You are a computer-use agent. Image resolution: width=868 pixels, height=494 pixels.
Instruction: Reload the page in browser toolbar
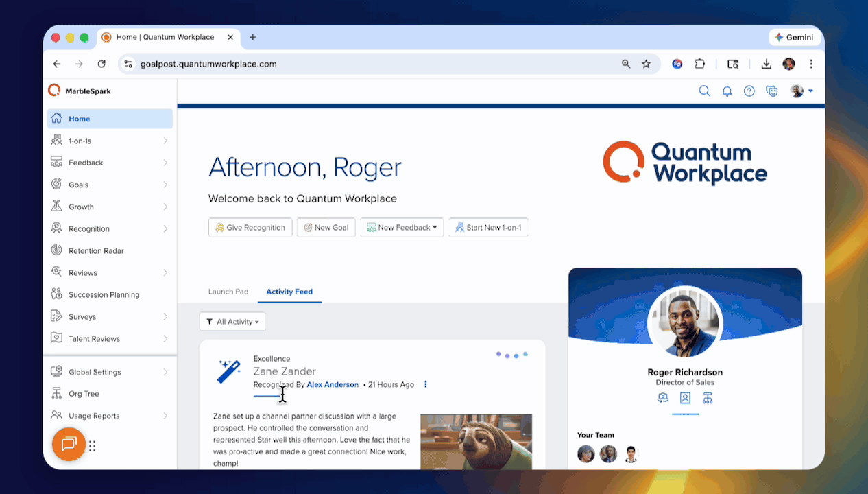pyautogui.click(x=101, y=64)
